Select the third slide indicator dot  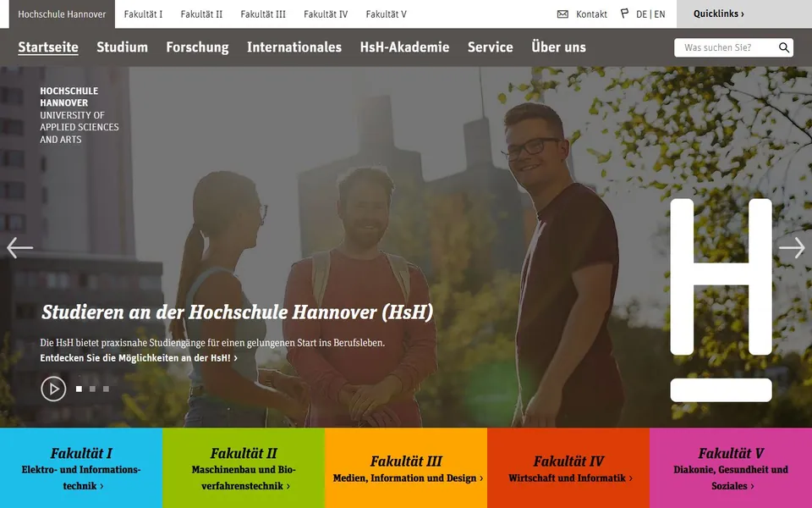tap(106, 389)
